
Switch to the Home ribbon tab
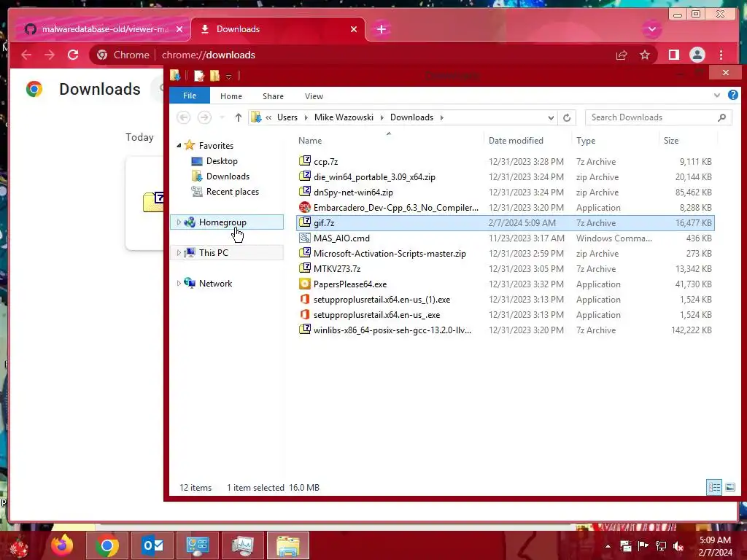click(x=231, y=96)
